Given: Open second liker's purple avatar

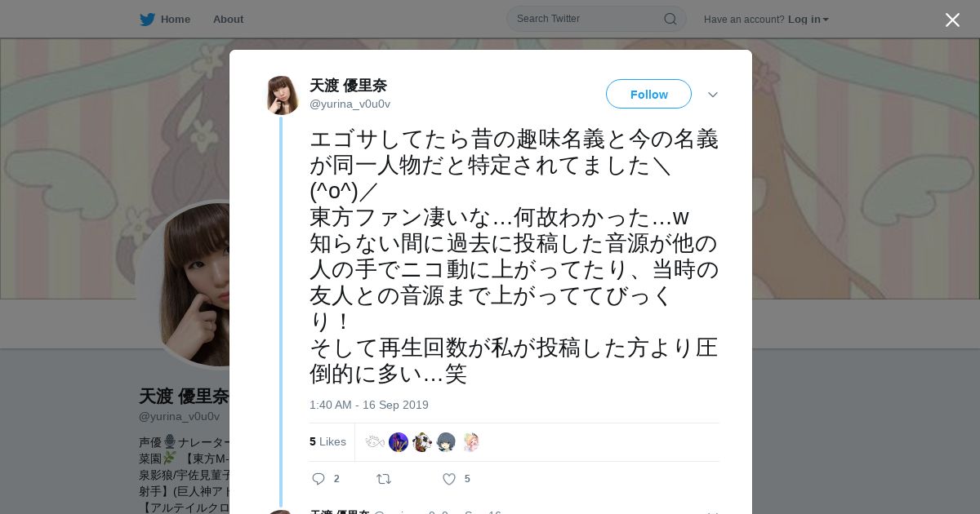Looking at the screenshot, I should click(x=399, y=442).
